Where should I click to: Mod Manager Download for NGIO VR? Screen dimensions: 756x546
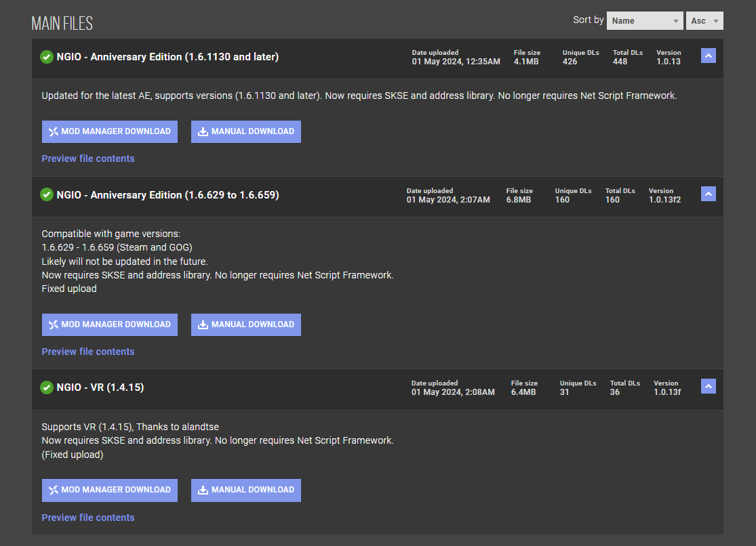109,490
